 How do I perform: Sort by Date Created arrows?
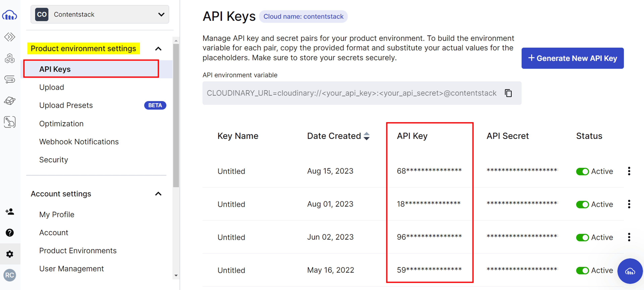pos(366,136)
